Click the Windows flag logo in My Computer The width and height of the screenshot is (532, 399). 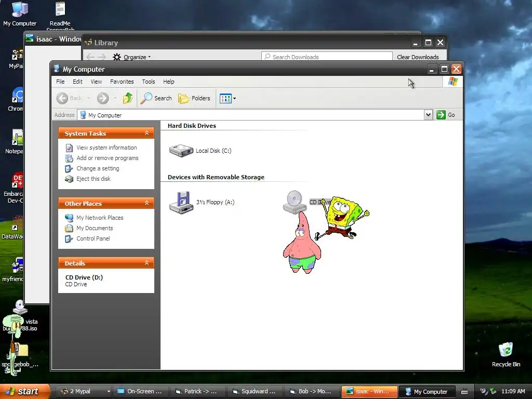(x=453, y=82)
